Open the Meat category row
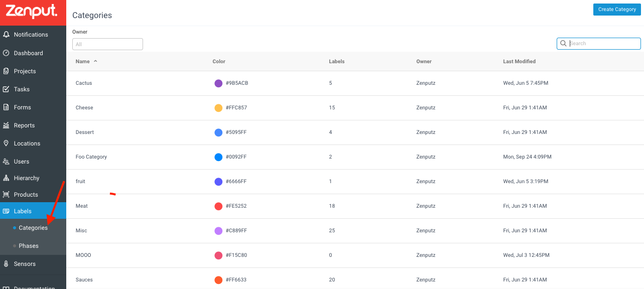This screenshot has width=644, height=289. coord(355,206)
